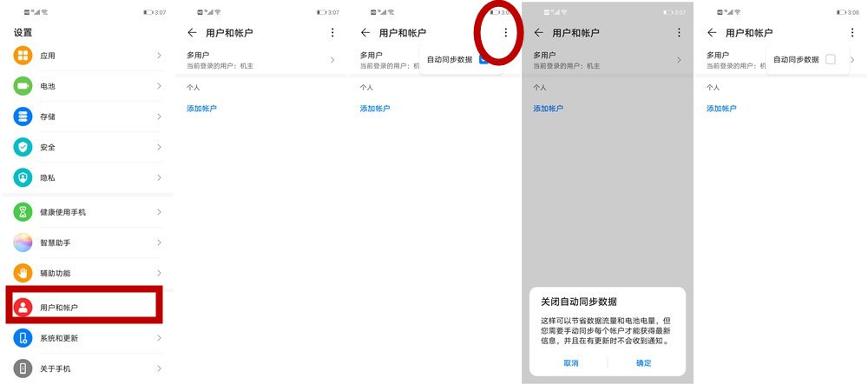Screen dimensions: 868x385
Task: Tap the green 电池 battery icon
Action: coord(23,86)
